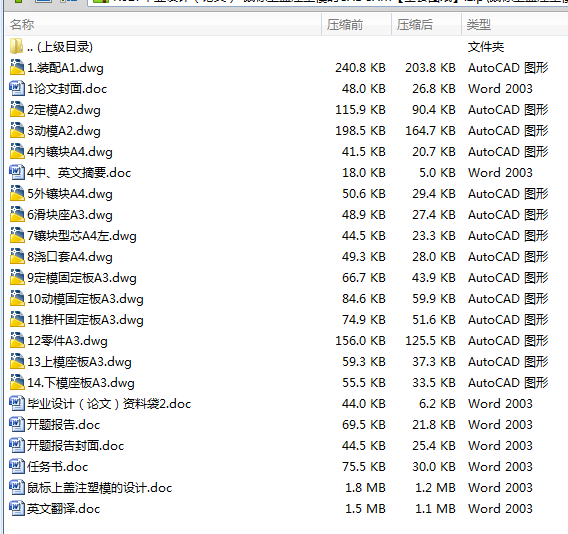The height and width of the screenshot is (534, 568).
Task: Select the file name 任务书.doc
Action: (x=58, y=467)
